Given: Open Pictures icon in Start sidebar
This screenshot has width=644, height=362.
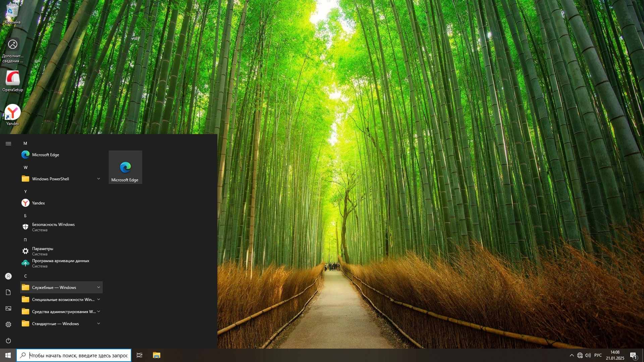Looking at the screenshot, I should 8,308.
